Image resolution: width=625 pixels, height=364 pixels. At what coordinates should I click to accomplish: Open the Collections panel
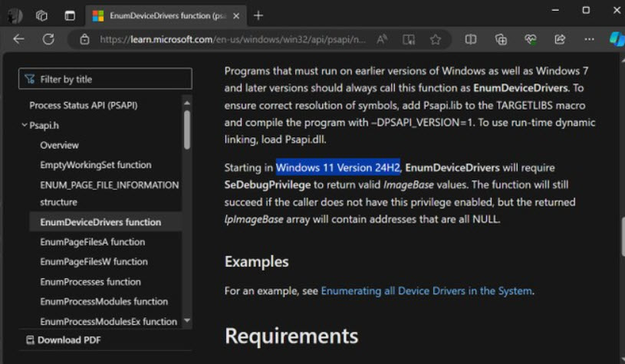coord(501,39)
